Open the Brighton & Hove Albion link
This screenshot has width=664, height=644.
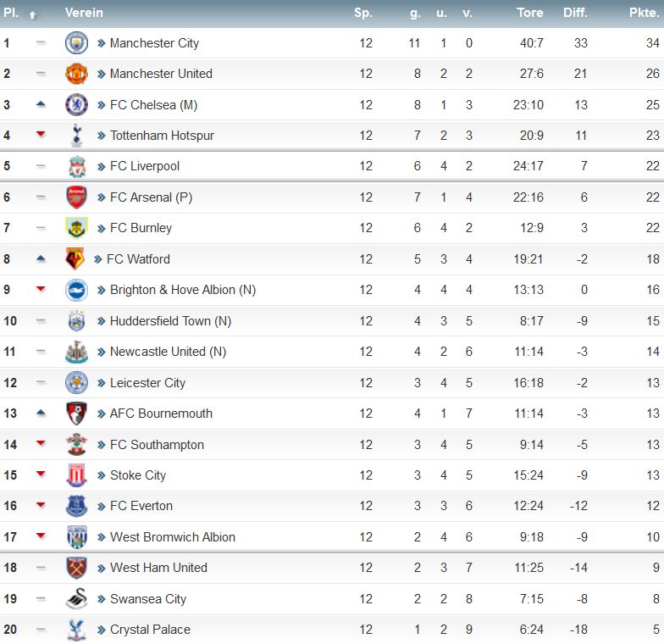183,290
